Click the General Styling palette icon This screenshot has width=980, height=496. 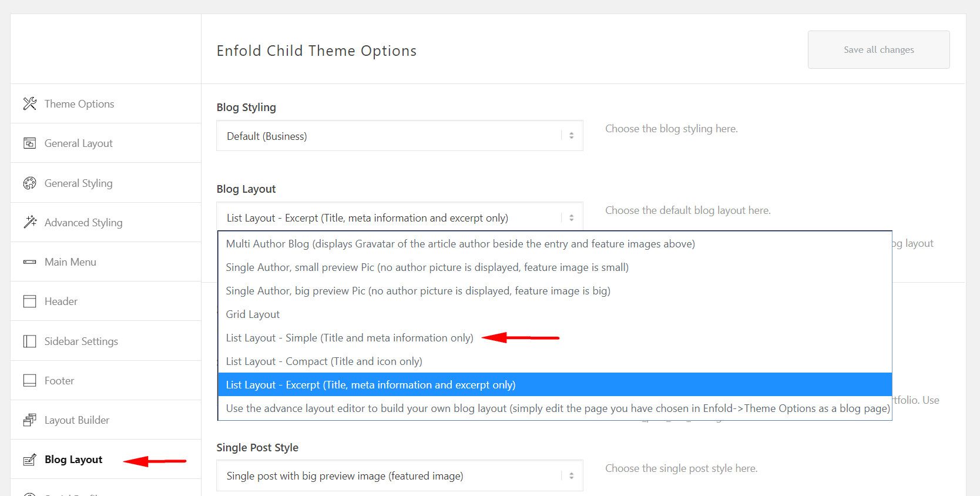(x=30, y=183)
